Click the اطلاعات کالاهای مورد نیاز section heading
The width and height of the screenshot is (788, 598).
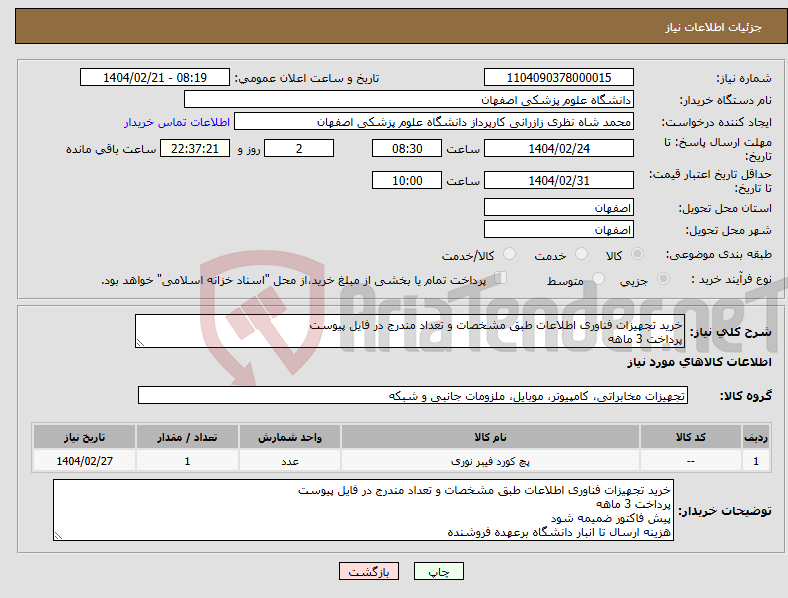(x=699, y=362)
